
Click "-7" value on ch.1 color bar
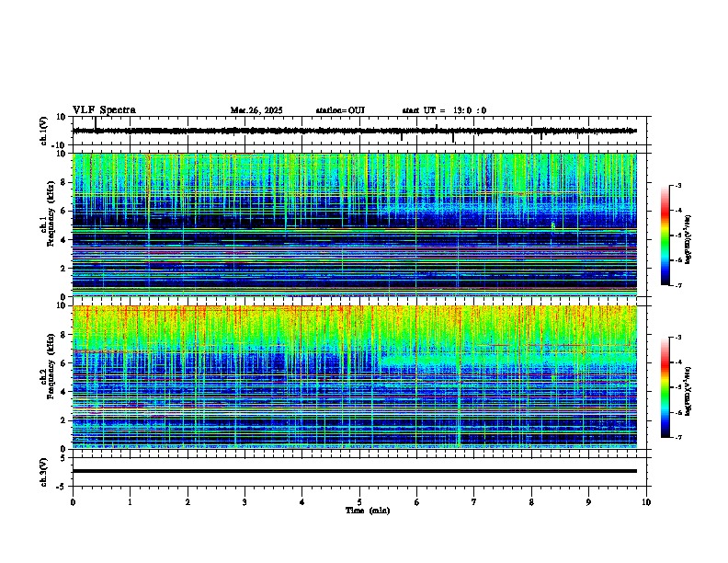tap(677, 285)
